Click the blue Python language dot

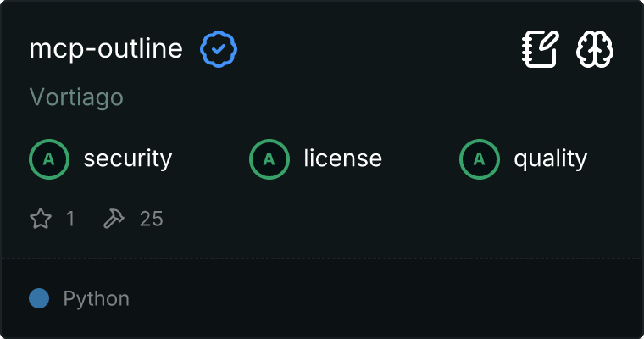[39, 298]
